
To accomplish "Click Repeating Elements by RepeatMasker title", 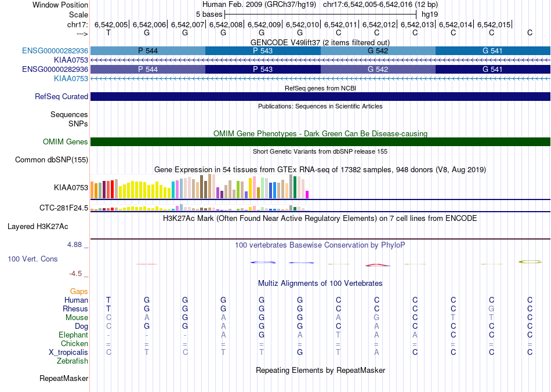I will (320, 370).
